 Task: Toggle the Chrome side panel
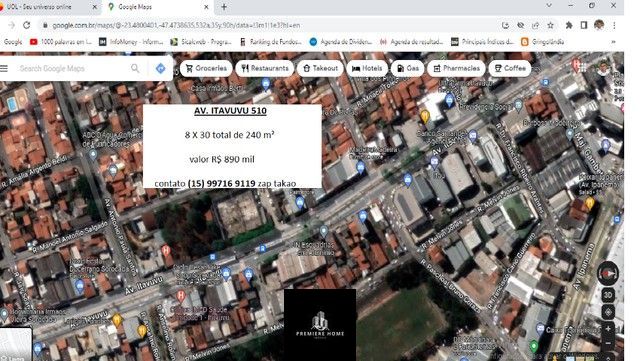584,25
